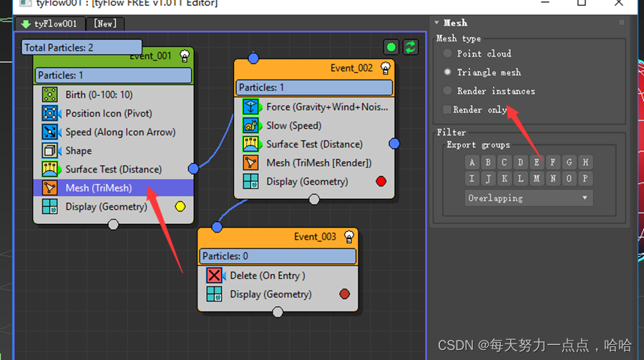Toggle export group J button
This screenshot has width=644, height=360.
[x=488, y=179]
